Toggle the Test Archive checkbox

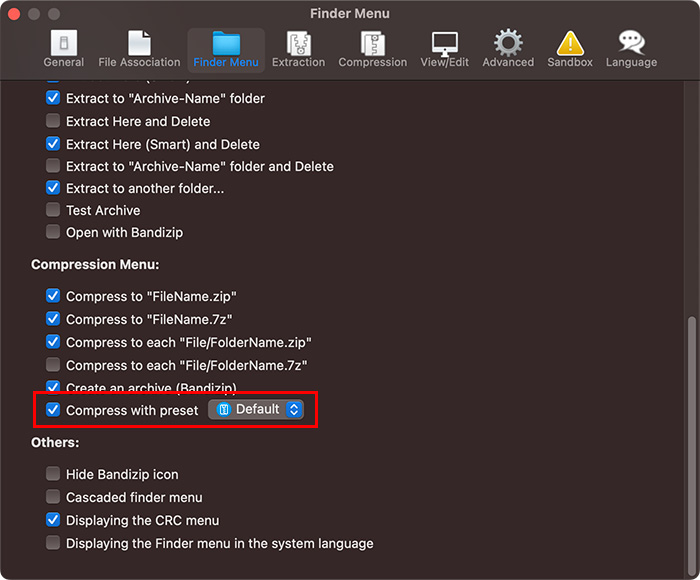(x=54, y=211)
